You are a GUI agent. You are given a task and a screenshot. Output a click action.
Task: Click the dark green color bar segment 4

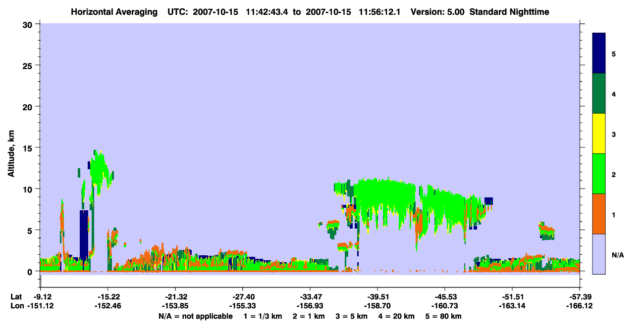599,94
